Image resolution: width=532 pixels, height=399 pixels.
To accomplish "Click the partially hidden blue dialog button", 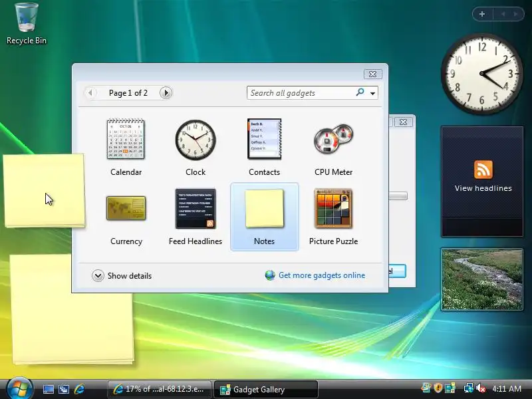I will click(x=397, y=271).
